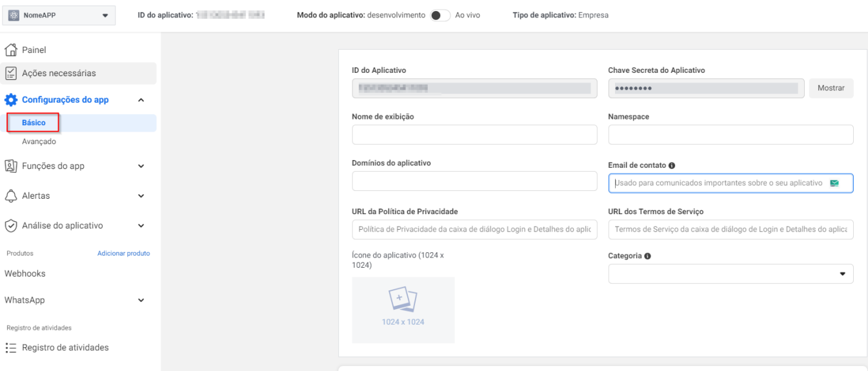Click the Nome de exibição input field

[x=474, y=135]
